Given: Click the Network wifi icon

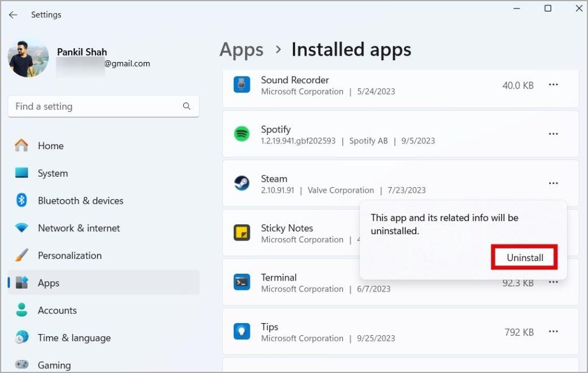Looking at the screenshot, I should (21, 228).
